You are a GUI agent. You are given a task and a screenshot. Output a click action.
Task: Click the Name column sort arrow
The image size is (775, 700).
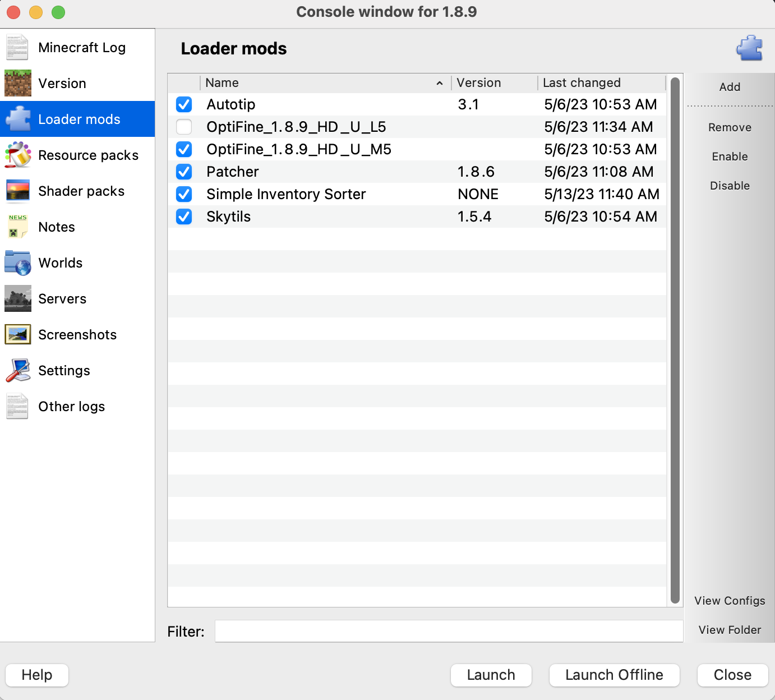(x=439, y=82)
